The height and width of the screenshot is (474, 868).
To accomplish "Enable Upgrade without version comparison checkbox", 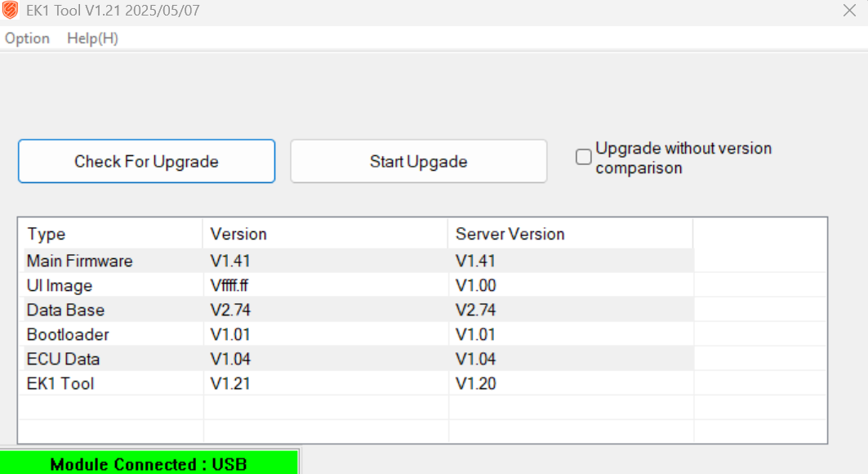I will tap(584, 157).
